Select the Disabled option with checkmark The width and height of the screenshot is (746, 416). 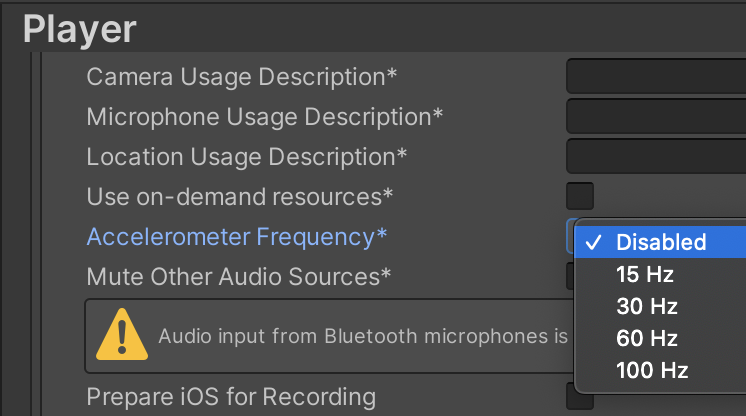tap(660, 242)
